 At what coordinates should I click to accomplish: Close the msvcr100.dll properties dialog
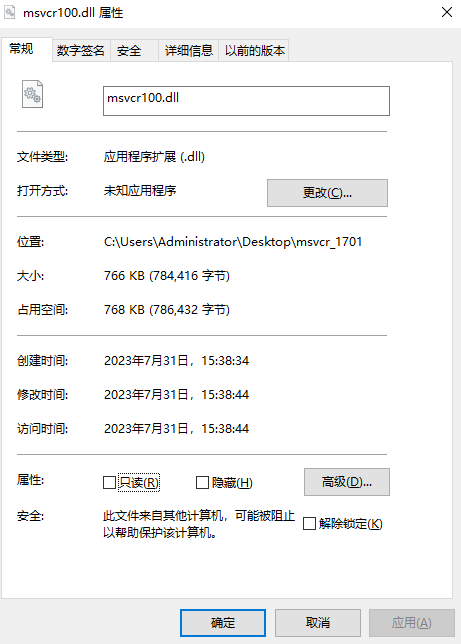tap(447, 12)
